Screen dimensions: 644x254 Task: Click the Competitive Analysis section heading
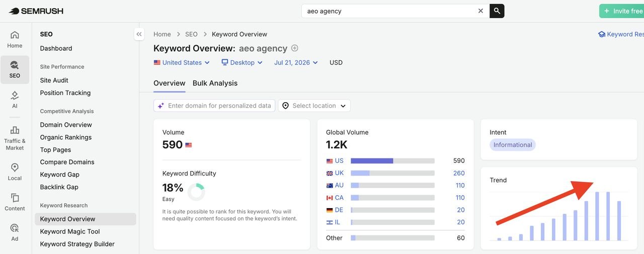coord(67,111)
